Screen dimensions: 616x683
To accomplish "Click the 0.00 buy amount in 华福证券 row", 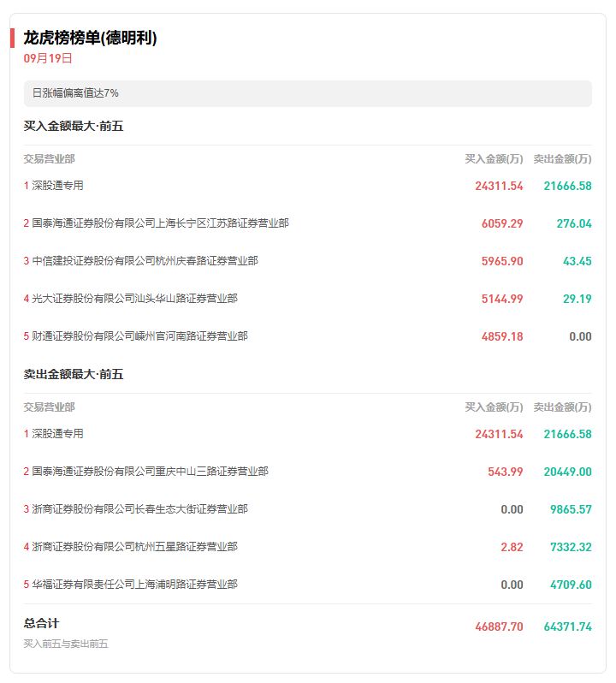I will (512, 585).
